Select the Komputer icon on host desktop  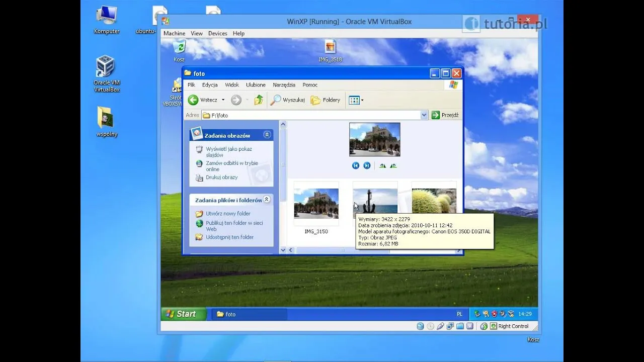click(x=107, y=20)
